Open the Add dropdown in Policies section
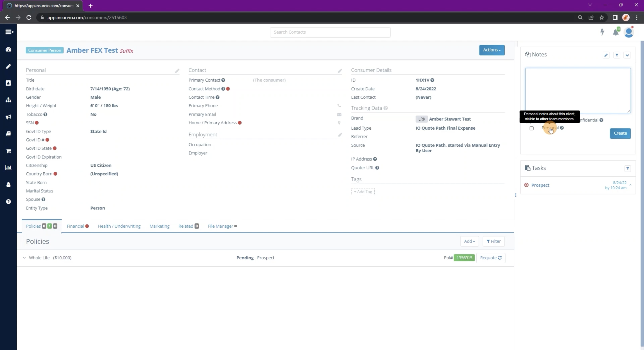 [x=469, y=241]
